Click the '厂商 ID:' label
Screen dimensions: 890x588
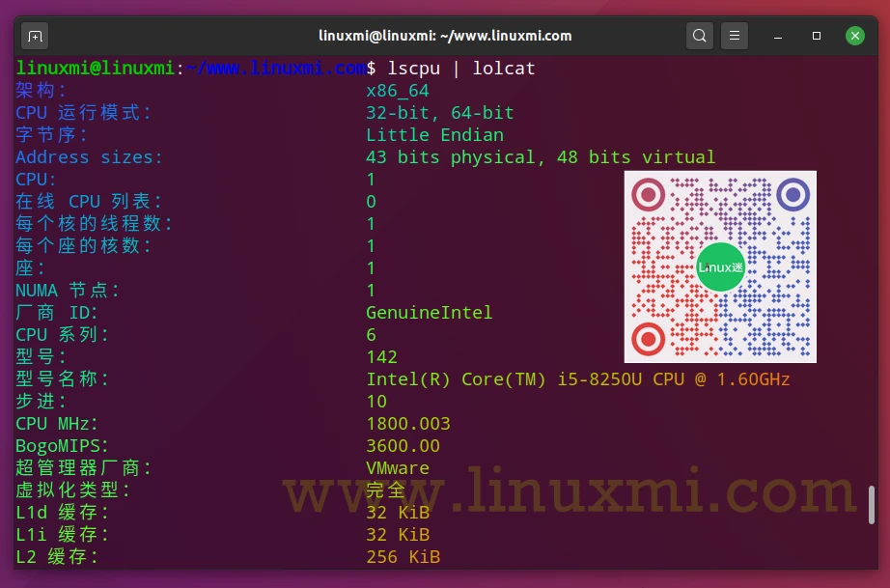click(x=57, y=313)
